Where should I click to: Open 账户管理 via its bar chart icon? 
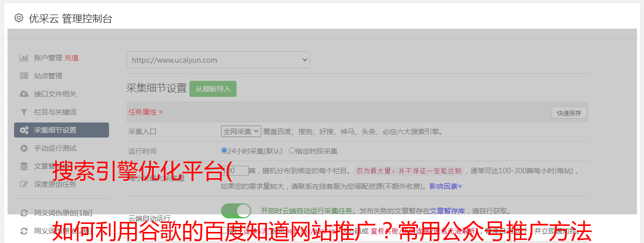click(24, 58)
